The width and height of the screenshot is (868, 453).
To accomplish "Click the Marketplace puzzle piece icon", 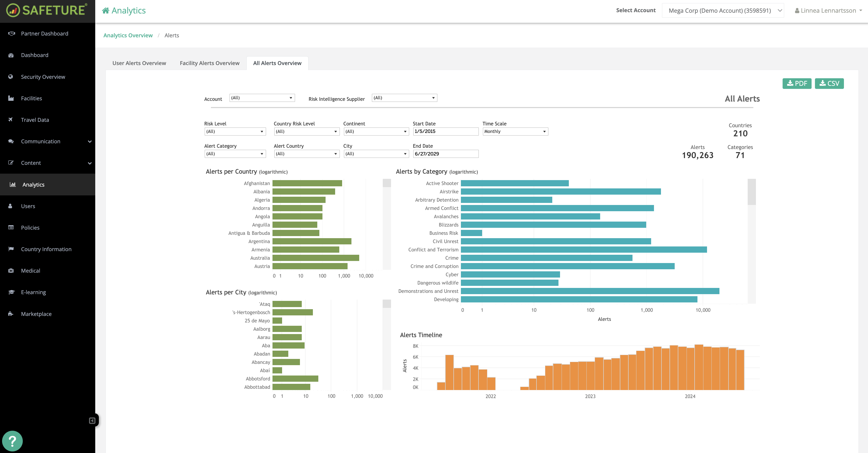I will pyautogui.click(x=11, y=314).
